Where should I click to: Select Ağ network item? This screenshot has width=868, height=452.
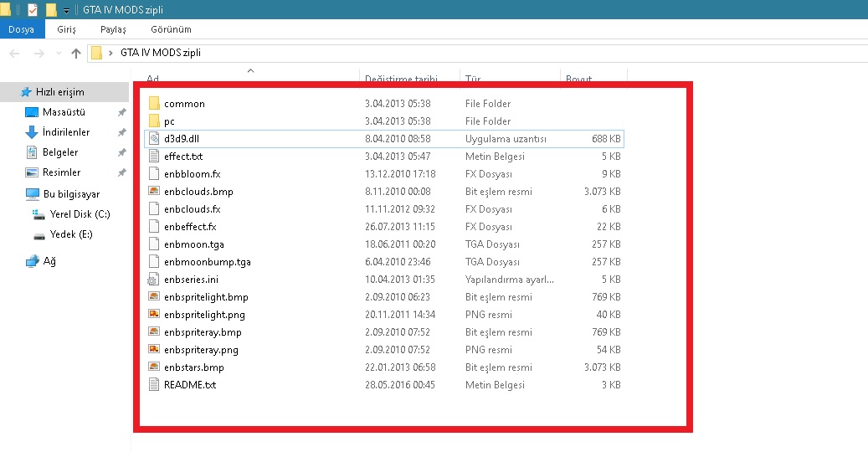[x=49, y=261]
